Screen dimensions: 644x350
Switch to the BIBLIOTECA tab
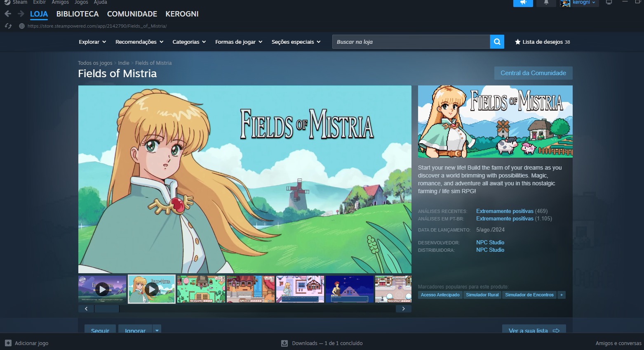click(x=78, y=14)
